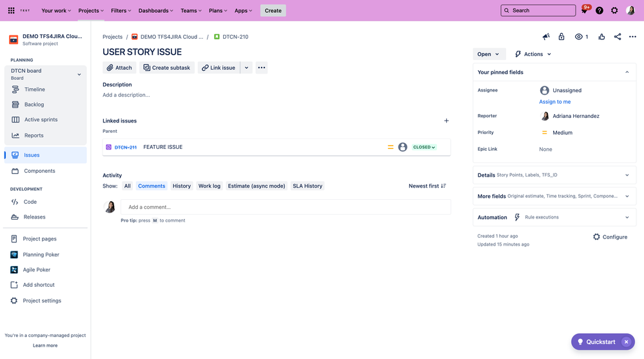Open Project settings in the sidebar

[x=42, y=301]
